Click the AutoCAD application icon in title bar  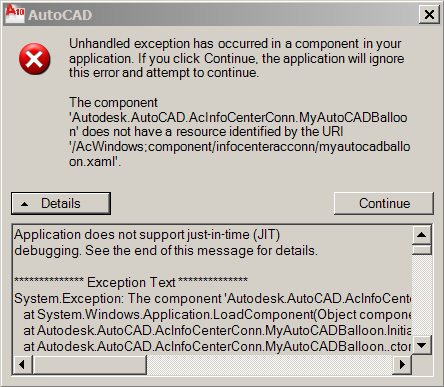(15, 14)
